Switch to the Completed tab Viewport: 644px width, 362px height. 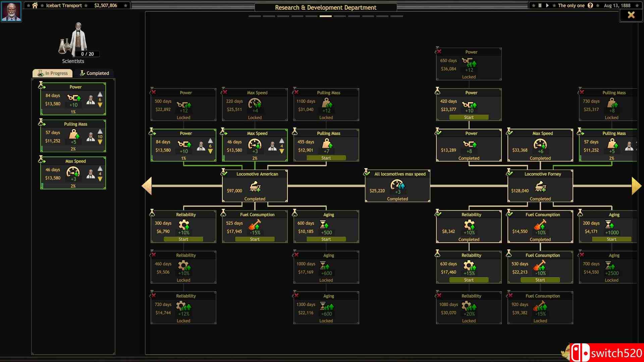pyautogui.click(x=94, y=73)
